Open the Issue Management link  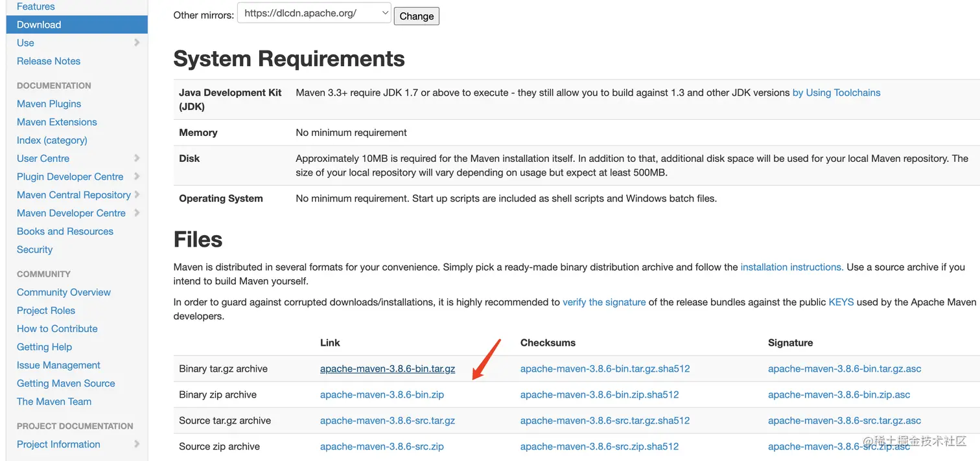pos(58,365)
